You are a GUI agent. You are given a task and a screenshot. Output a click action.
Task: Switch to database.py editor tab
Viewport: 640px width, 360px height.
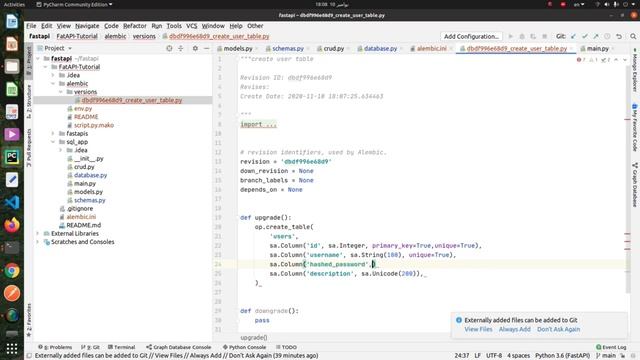tap(380, 48)
